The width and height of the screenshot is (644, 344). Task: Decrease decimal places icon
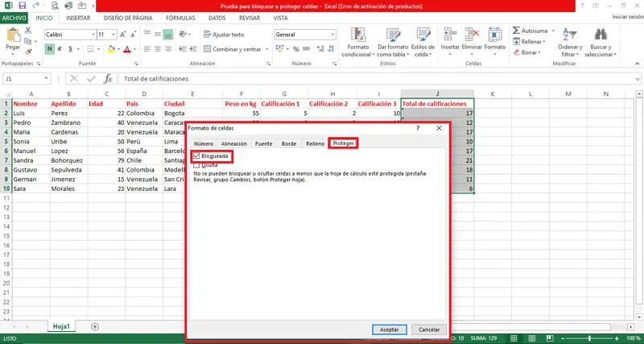point(331,49)
